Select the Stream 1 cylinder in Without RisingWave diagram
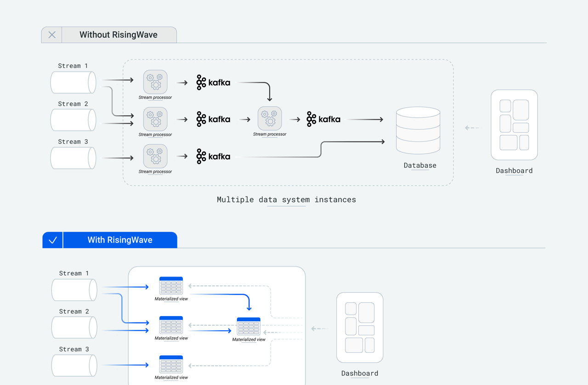The image size is (588, 385). coord(73,82)
